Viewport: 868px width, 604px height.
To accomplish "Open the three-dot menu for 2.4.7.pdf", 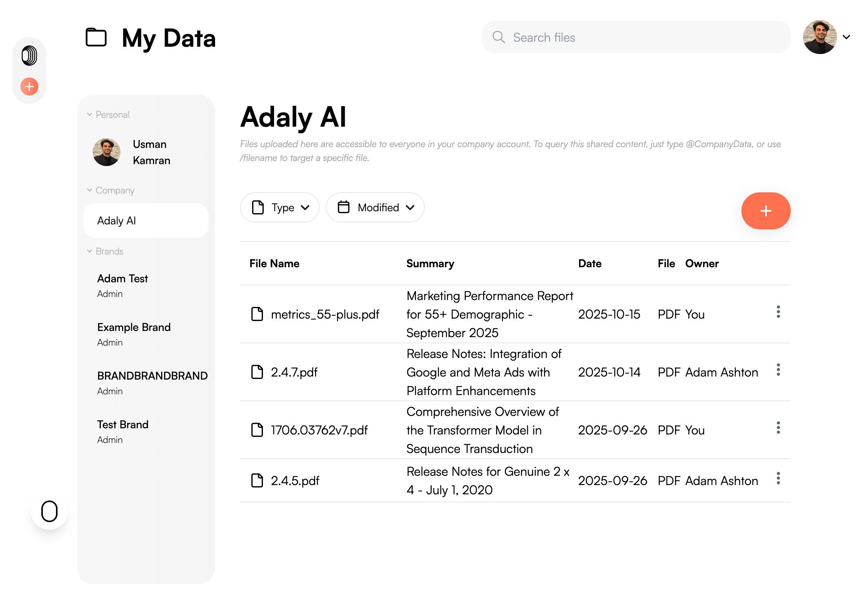I will pyautogui.click(x=778, y=370).
